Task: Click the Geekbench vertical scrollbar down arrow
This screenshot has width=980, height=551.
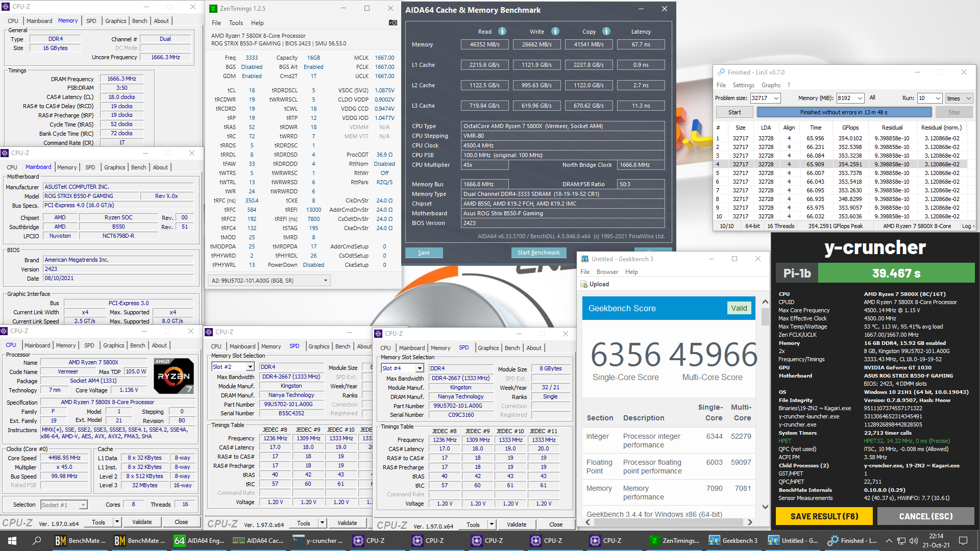Action: 765,507
